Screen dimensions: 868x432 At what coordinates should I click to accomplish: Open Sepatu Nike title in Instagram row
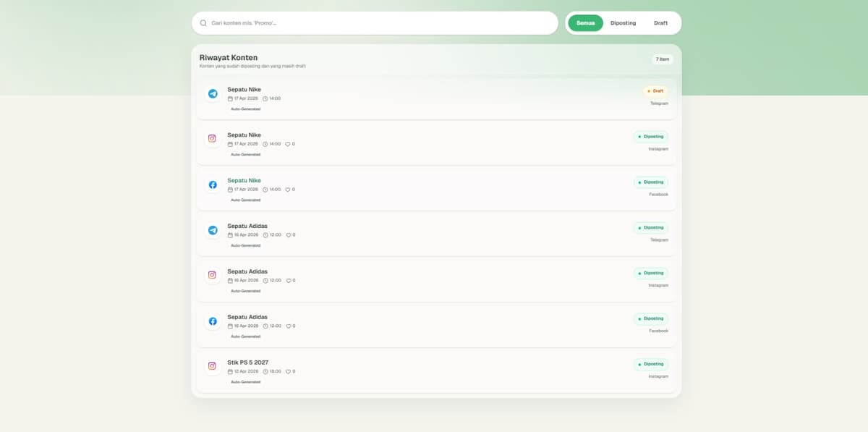coord(244,135)
